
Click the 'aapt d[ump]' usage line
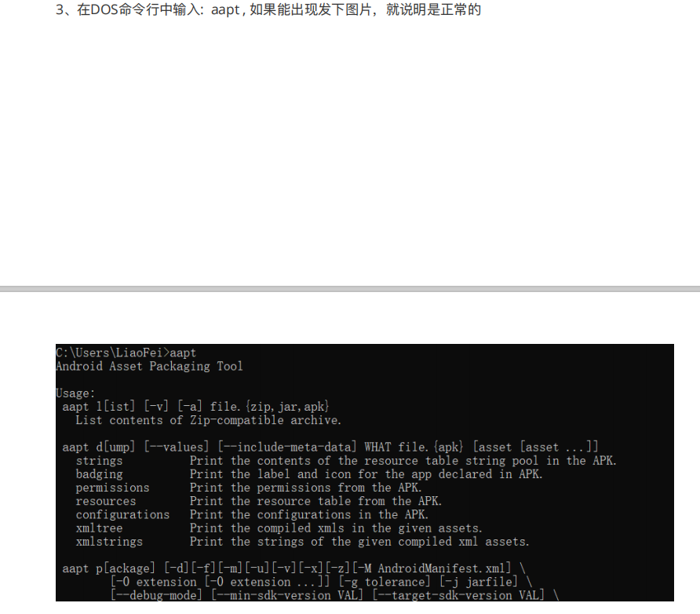pyautogui.click(x=330, y=447)
